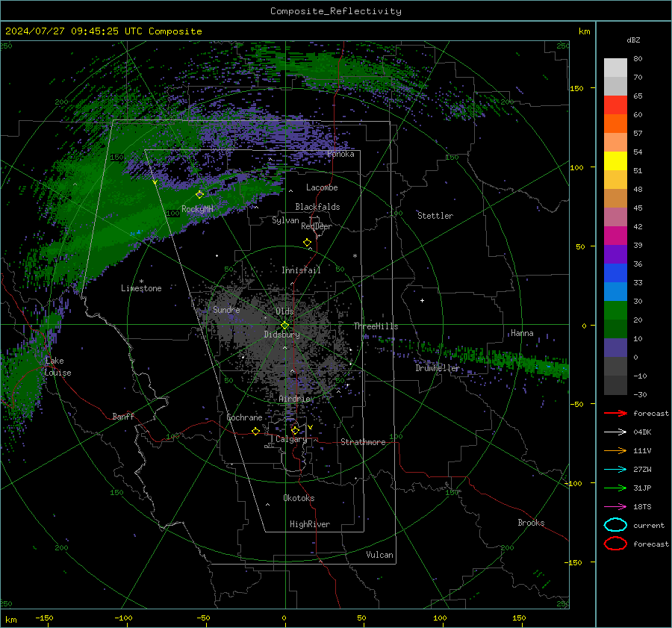Click the green 31JP arrow legend icon
The width and height of the screenshot is (672, 628).
tap(615, 488)
